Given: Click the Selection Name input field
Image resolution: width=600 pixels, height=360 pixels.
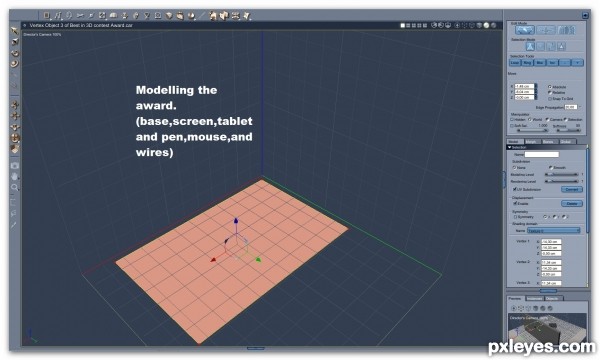Looking at the screenshot, I should [542, 155].
